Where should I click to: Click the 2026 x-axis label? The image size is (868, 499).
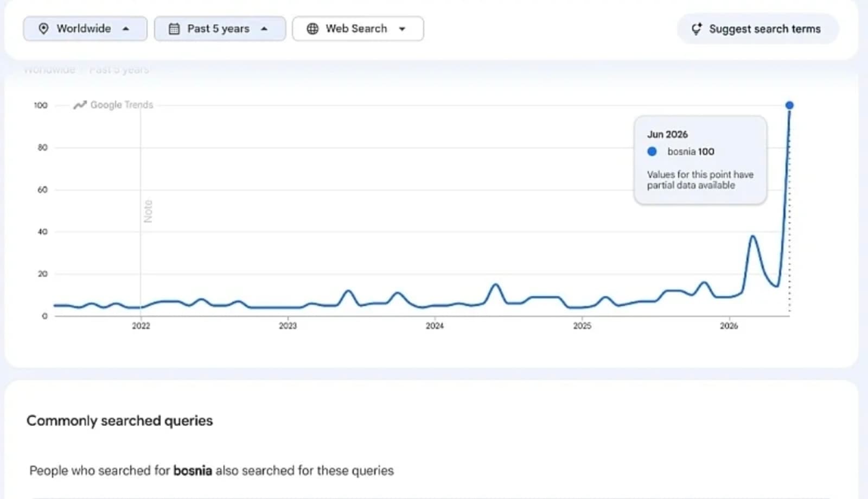(x=729, y=326)
